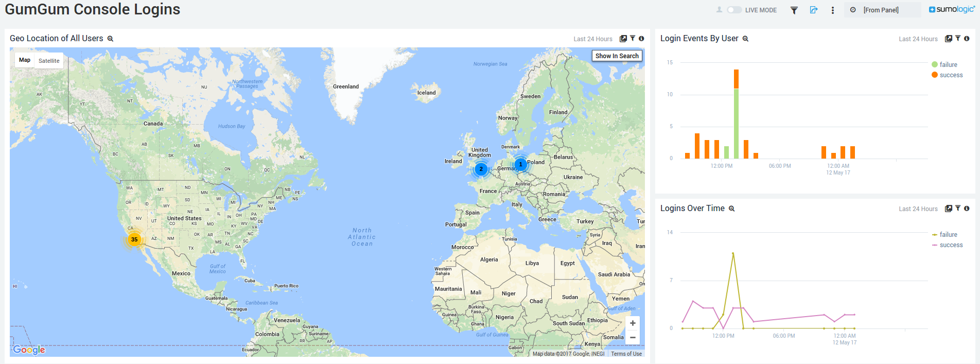Click the Show In Search button
The image size is (980, 364).
click(617, 56)
